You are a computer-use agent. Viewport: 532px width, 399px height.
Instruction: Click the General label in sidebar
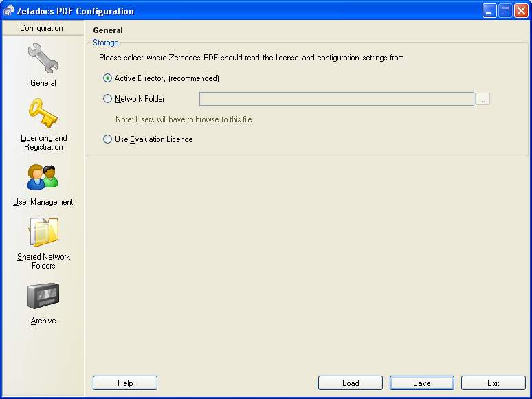pyautogui.click(x=43, y=83)
